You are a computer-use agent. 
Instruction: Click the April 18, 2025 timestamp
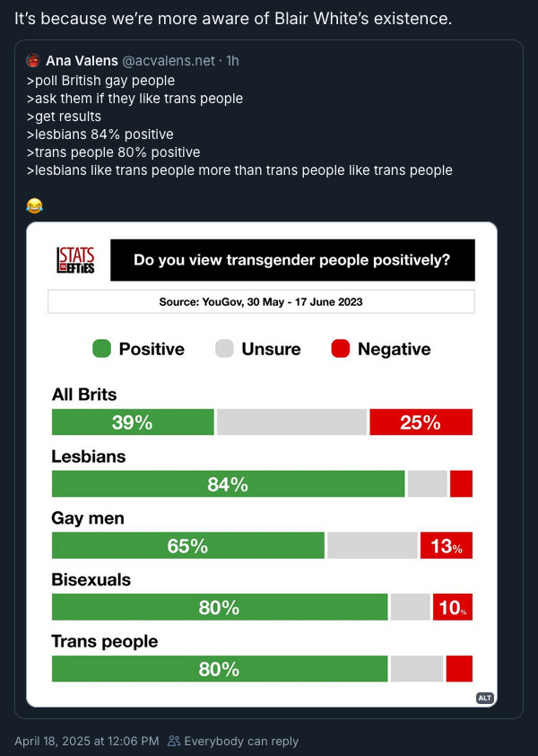point(87,741)
